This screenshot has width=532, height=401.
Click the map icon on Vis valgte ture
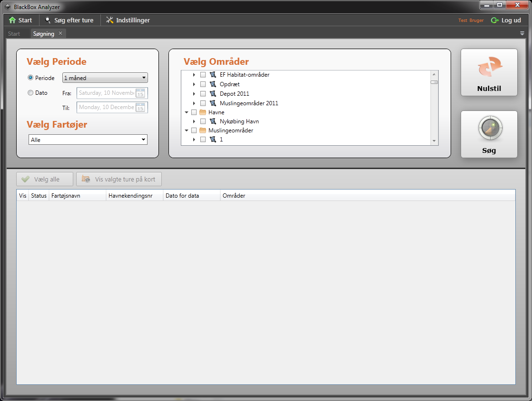[x=86, y=179]
